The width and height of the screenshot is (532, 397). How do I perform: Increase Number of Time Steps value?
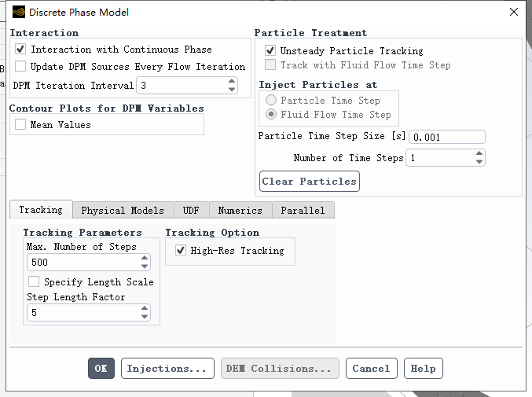click(x=479, y=153)
